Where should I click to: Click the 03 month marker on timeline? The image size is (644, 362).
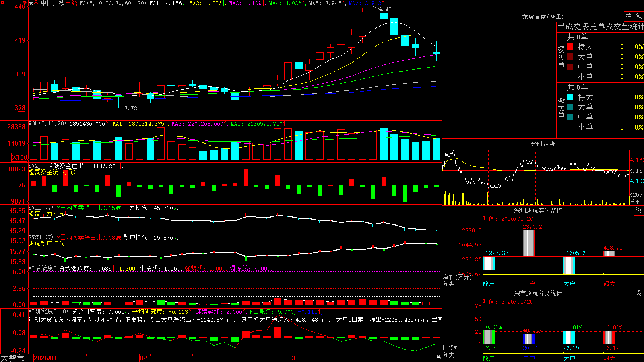tap(292, 358)
